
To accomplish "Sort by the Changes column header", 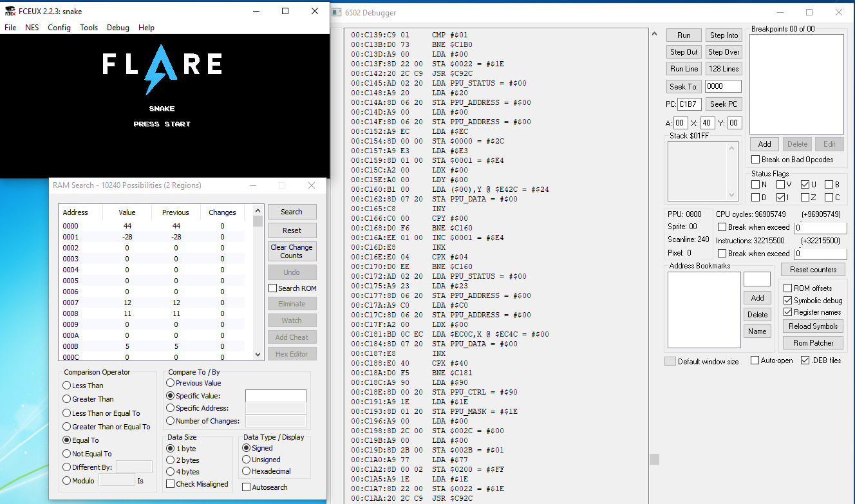I will tap(222, 212).
